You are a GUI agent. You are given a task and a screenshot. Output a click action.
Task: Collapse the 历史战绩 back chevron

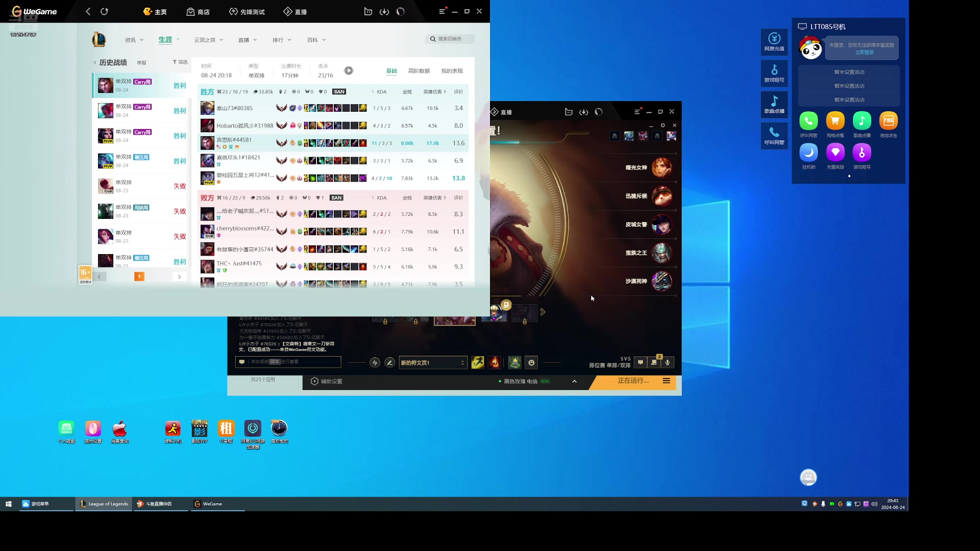[94, 63]
